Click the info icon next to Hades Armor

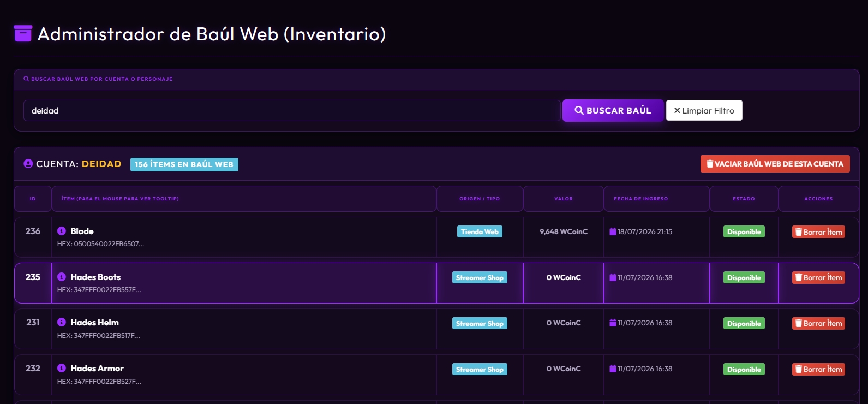point(62,368)
